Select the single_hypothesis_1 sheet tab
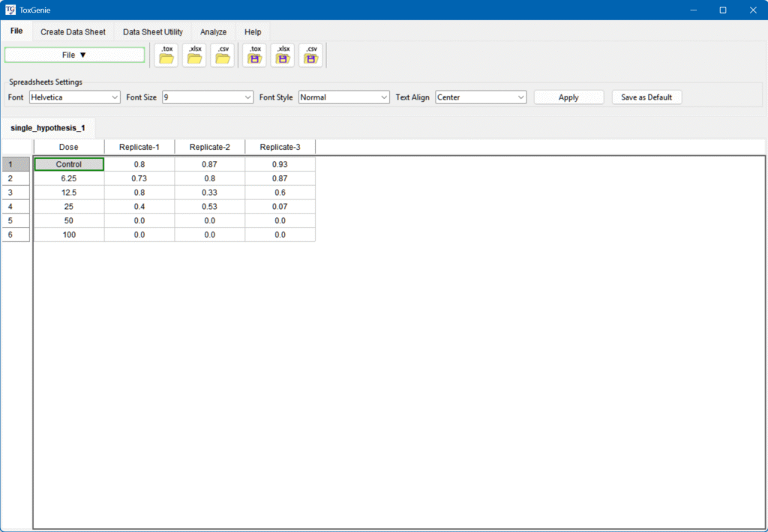Screen dimensions: 768x532 [x=48, y=128]
